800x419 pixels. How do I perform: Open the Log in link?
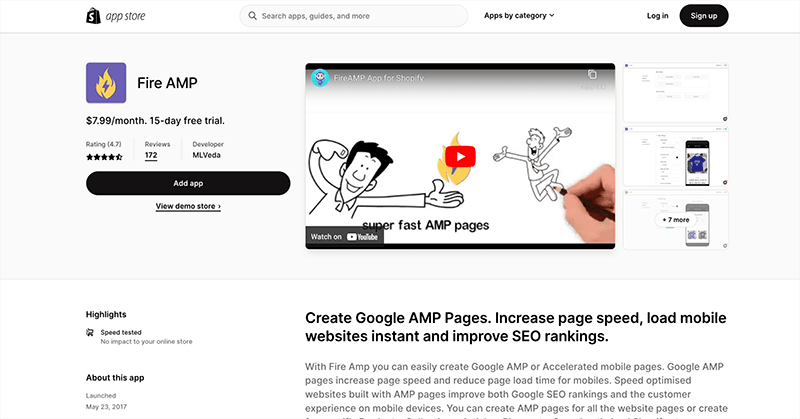tap(657, 16)
